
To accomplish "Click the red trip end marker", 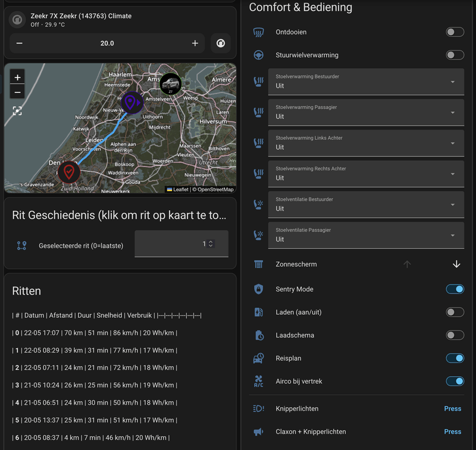I will coord(69,172).
